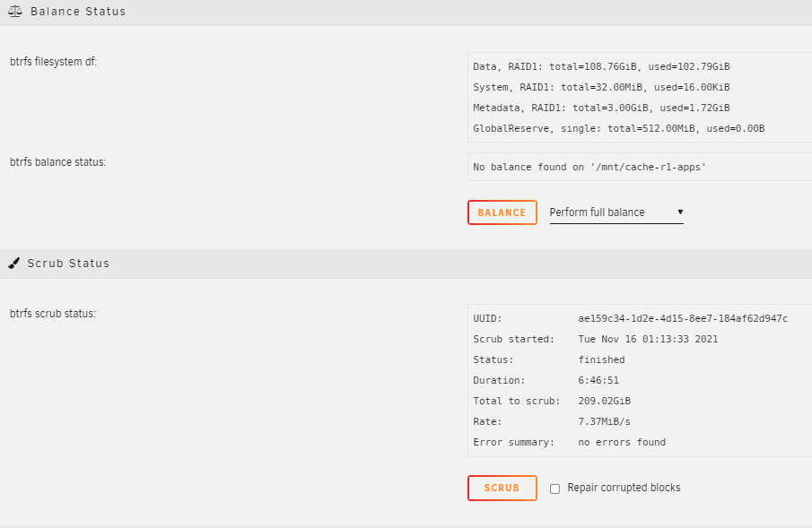Click the scrub brush icon
812x528 pixels.
(14, 264)
